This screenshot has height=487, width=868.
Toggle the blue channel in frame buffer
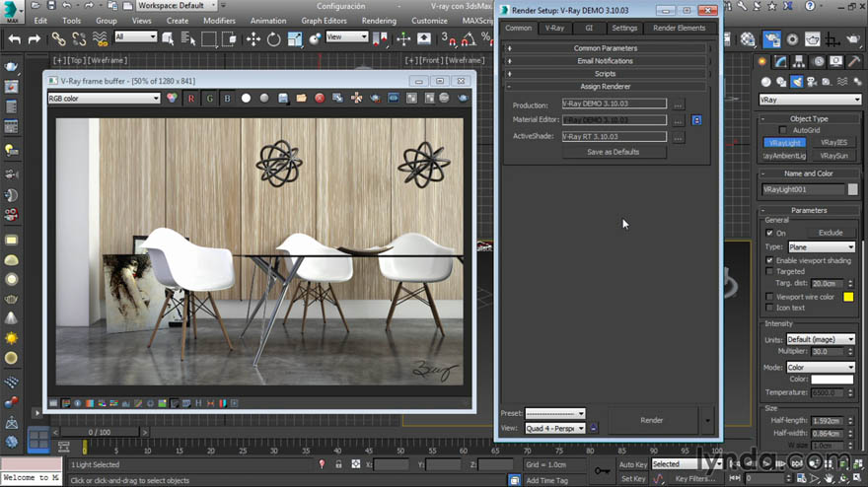pyautogui.click(x=227, y=99)
